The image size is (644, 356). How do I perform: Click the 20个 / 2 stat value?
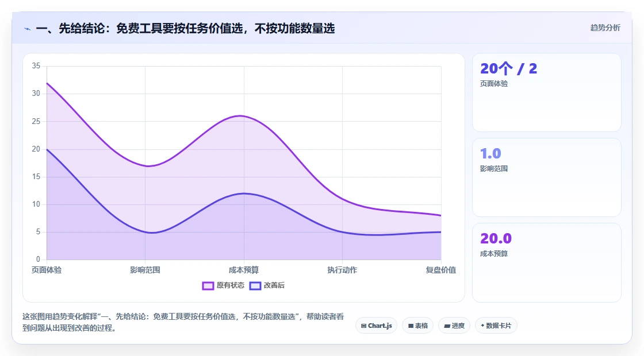click(x=508, y=68)
